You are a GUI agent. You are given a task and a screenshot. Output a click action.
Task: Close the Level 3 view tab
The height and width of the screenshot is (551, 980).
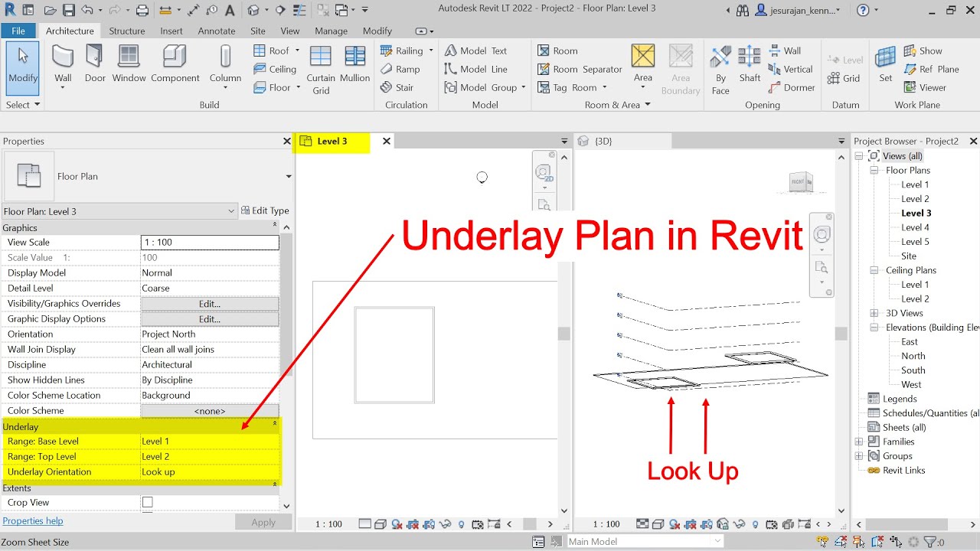coord(387,141)
